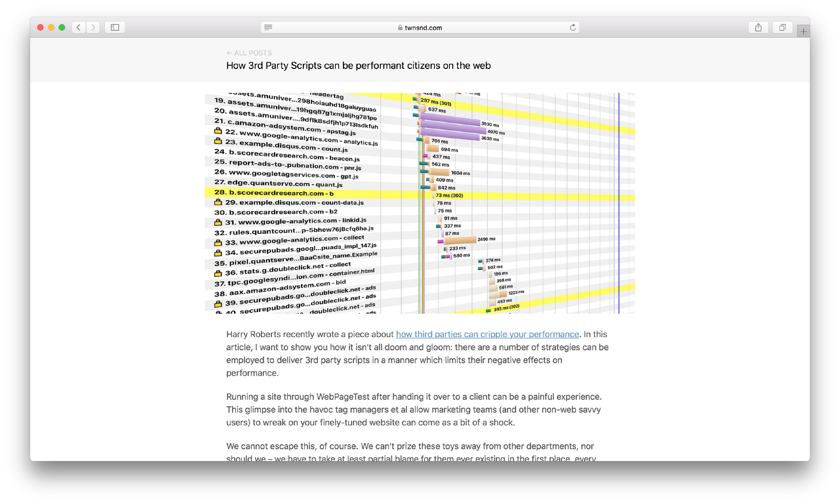Screen dimensions: 840x504
Task: Close the Safari window
Action: 40,28
